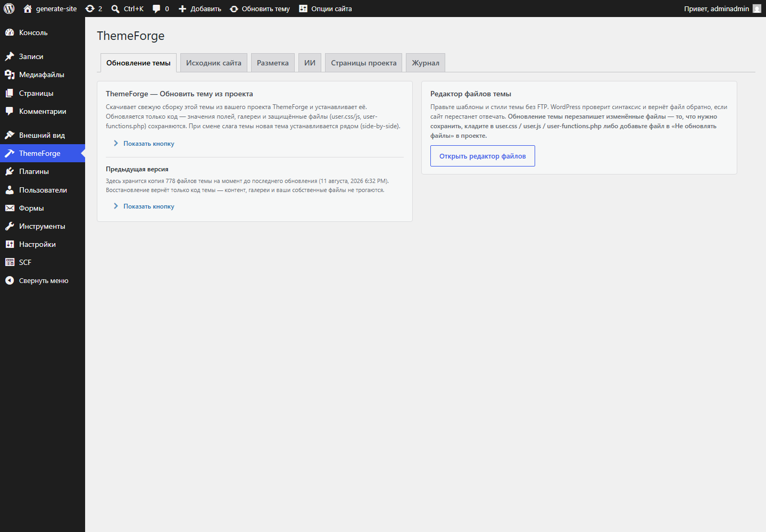Open the Ctrl+K search icon

115,9
